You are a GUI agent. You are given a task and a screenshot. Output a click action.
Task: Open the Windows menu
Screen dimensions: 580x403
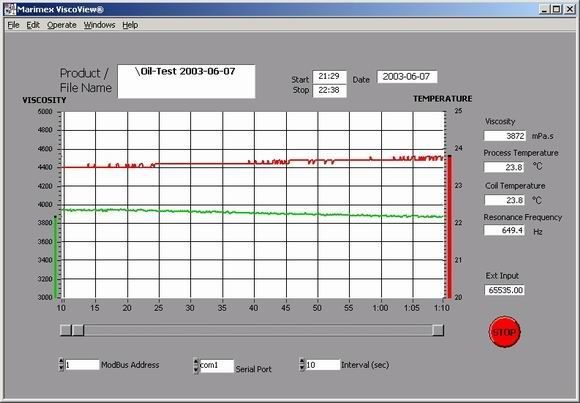(99, 25)
